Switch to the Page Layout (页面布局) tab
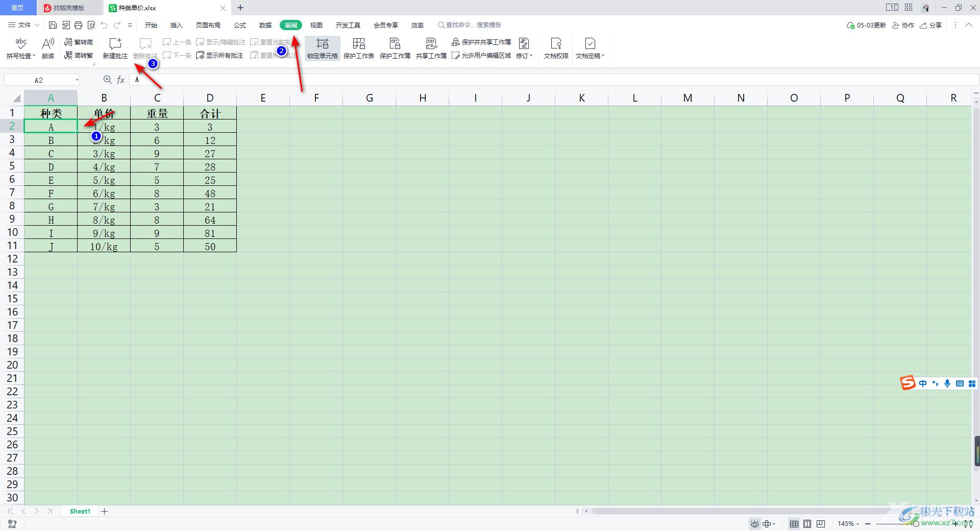This screenshot has width=980, height=531. (208, 25)
